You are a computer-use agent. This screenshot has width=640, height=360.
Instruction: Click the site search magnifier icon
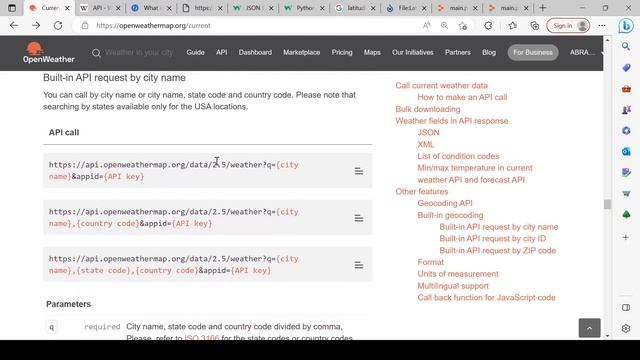coord(96,53)
